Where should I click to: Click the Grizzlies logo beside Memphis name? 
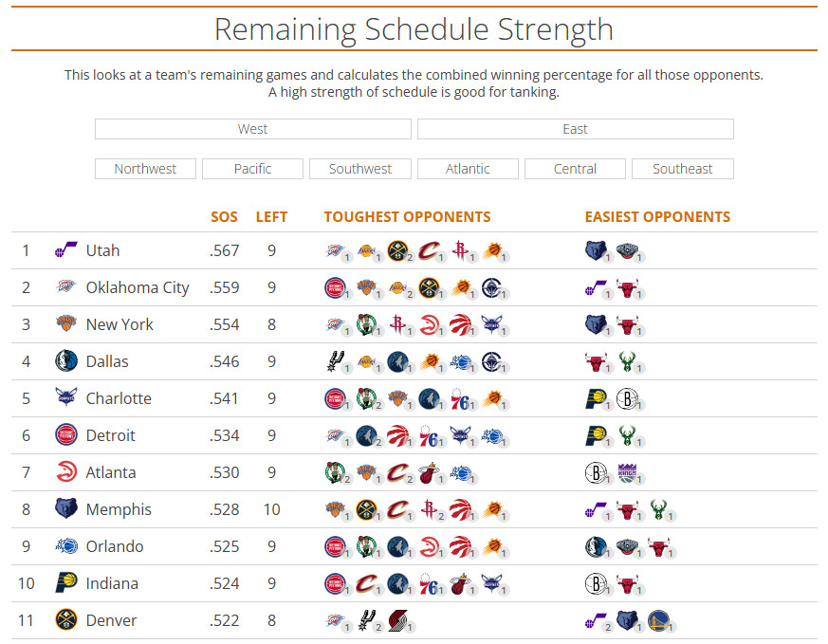point(65,509)
